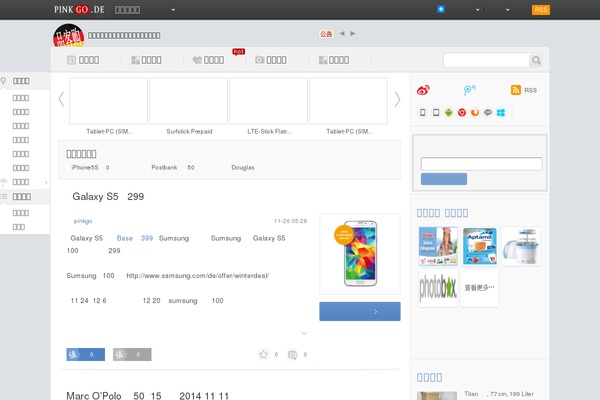Click the umbrella icon in left sidebar
Screen dimensions: 600x400
click(x=4, y=182)
